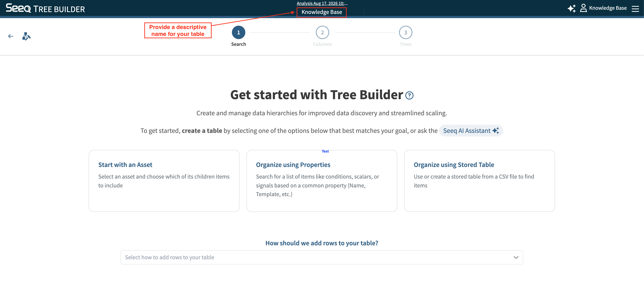Click the tree builder hierarchy icon
This screenshot has height=296, width=644.
[26, 37]
